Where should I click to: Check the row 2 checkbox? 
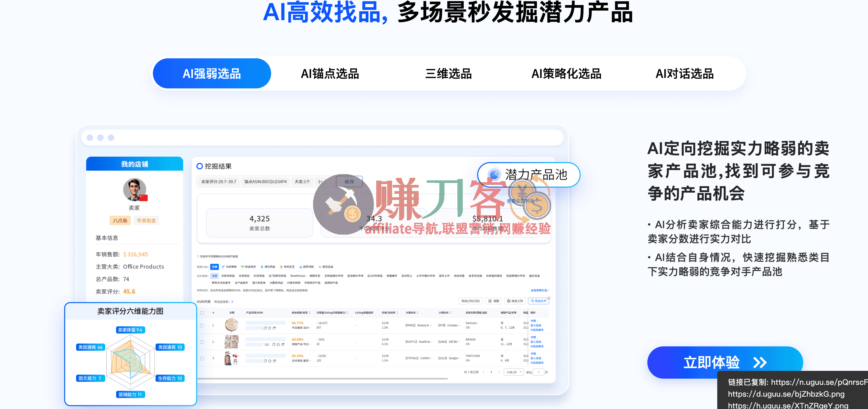pos(202,342)
